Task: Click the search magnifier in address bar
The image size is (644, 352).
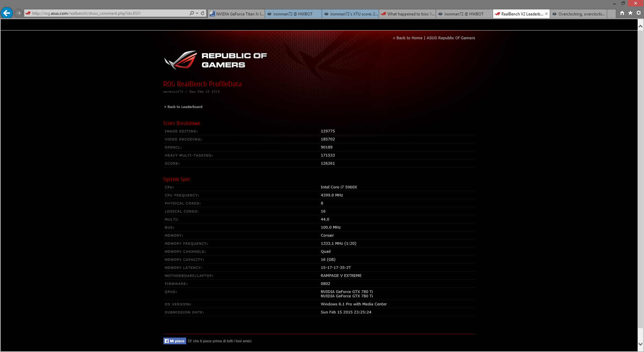Action: tap(192, 13)
